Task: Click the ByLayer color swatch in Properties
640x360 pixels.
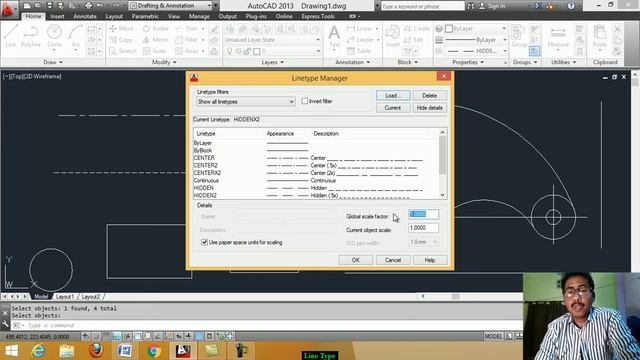Action: tap(449, 29)
